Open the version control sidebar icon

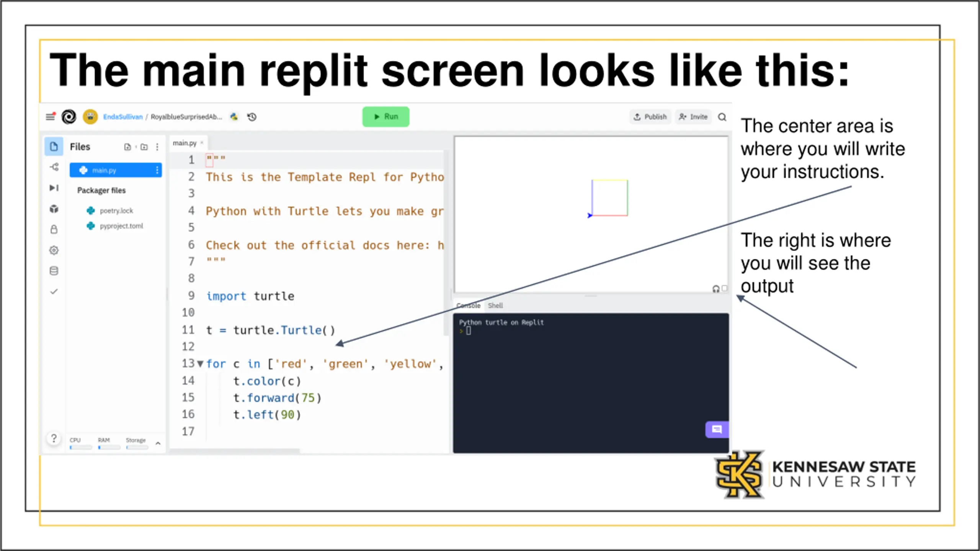click(54, 167)
